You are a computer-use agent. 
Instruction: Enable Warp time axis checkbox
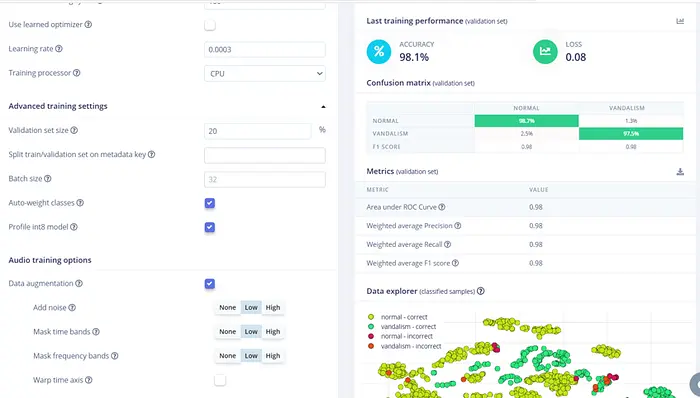click(220, 380)
